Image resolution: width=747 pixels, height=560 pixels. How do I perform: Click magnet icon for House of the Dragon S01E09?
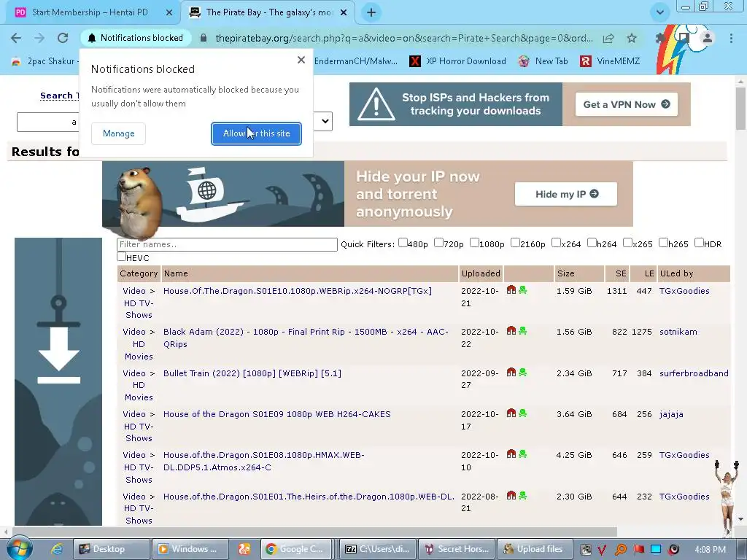511,413
